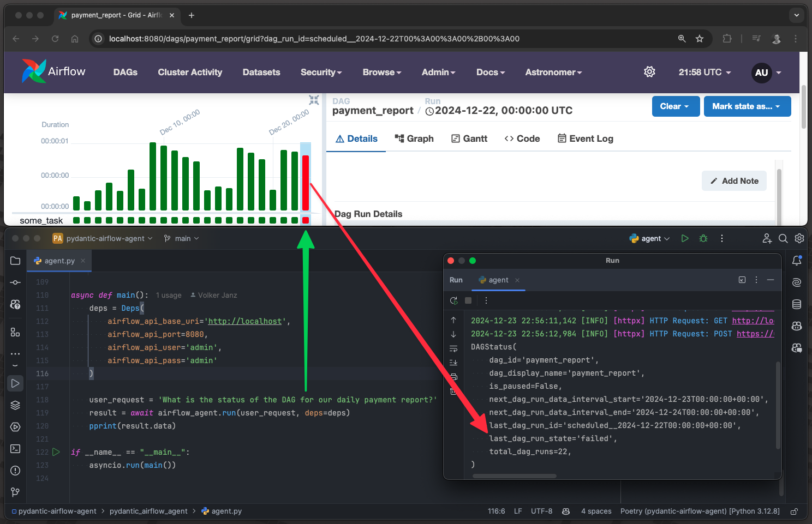This screenshot has width=812, height=524.
Task: Open the Git tool window
Action: point(15,492)
